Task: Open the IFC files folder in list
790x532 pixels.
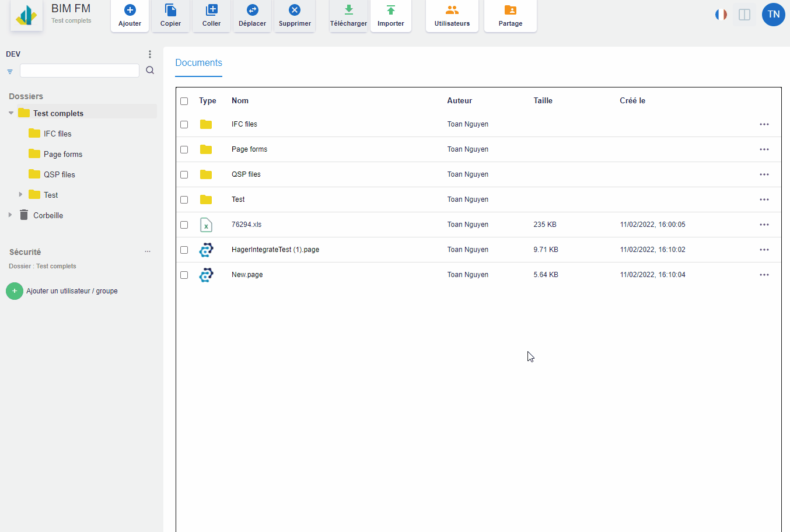Action: pos(244,124)
